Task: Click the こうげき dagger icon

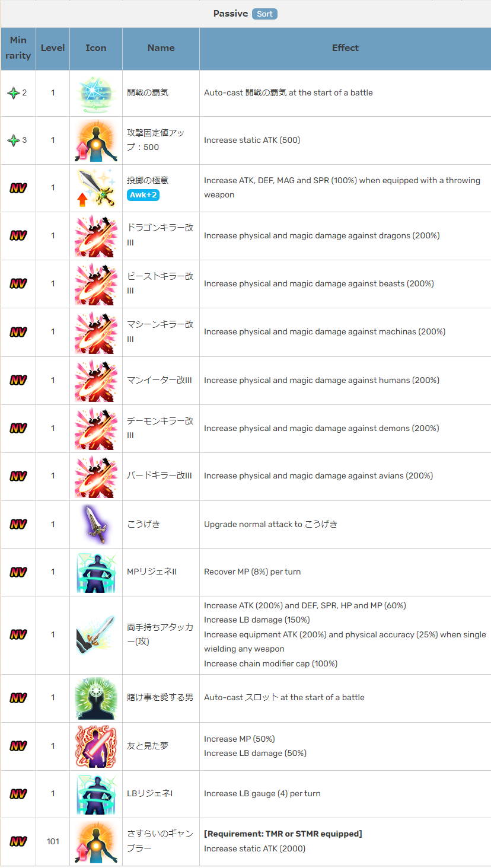Action: tap(95, 525)
